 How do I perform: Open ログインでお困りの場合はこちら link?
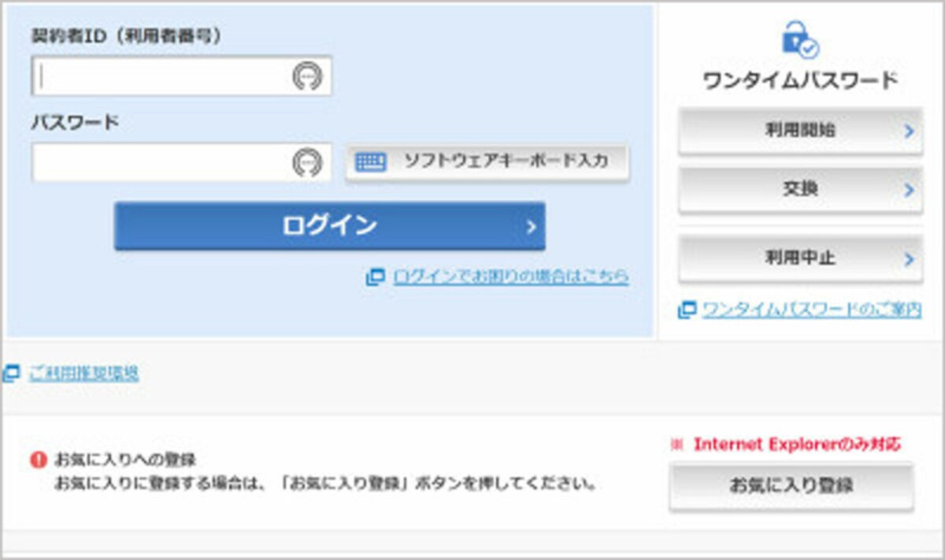(x=510, y=276)
